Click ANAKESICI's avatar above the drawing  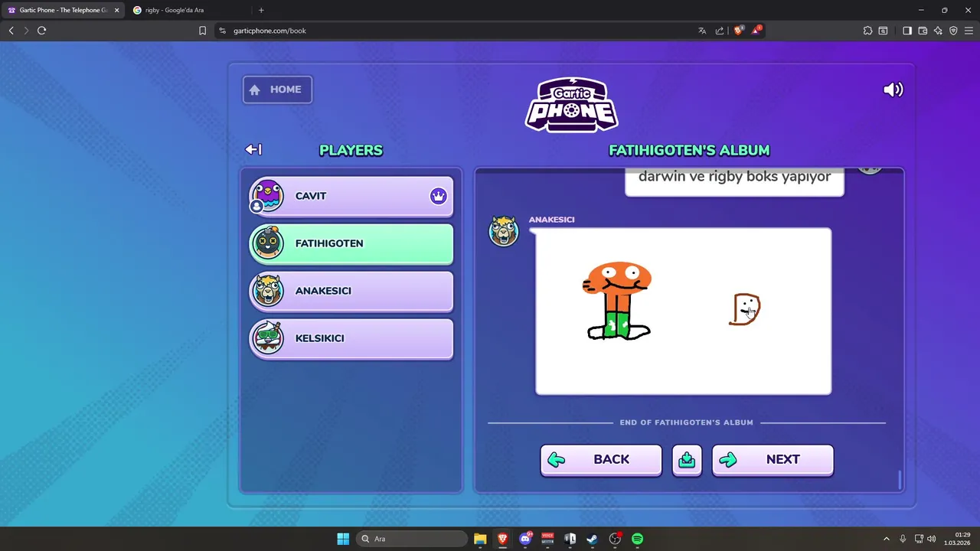504,231
